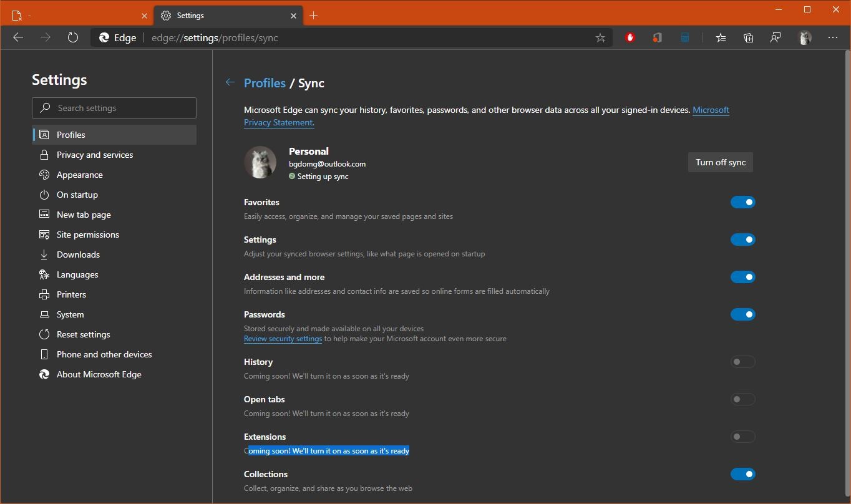Open Printers settings page
The height and width of the screenshot is (504, 851).
click(x=114, y=294)
